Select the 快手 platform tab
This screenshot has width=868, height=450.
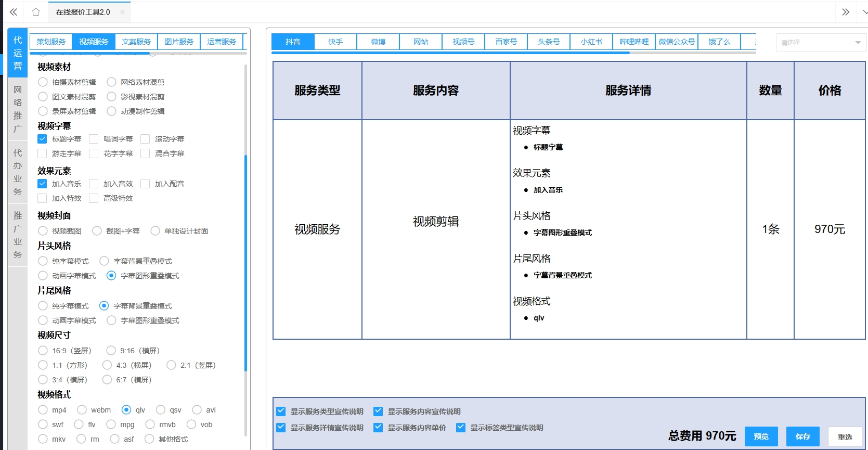pos(335,42)
